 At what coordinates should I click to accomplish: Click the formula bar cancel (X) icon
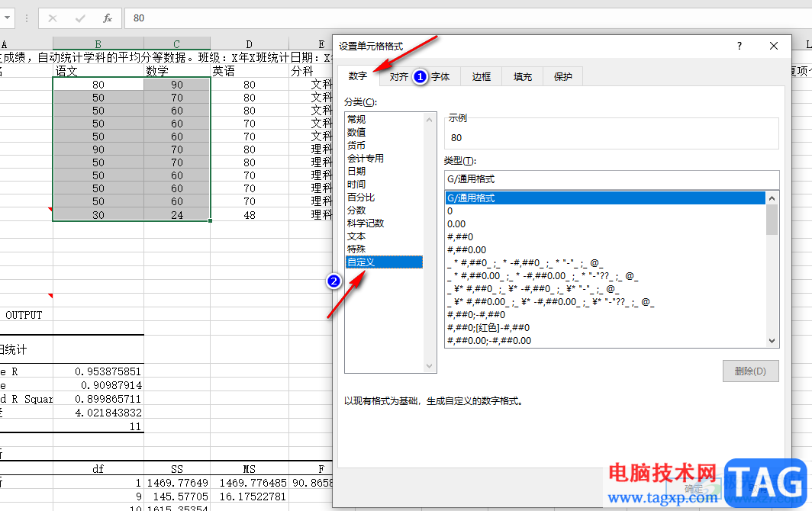[53, 18]
